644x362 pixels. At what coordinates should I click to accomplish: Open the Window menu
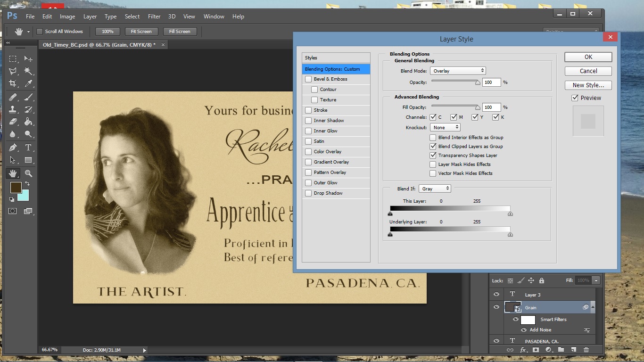tap(214, 16)
